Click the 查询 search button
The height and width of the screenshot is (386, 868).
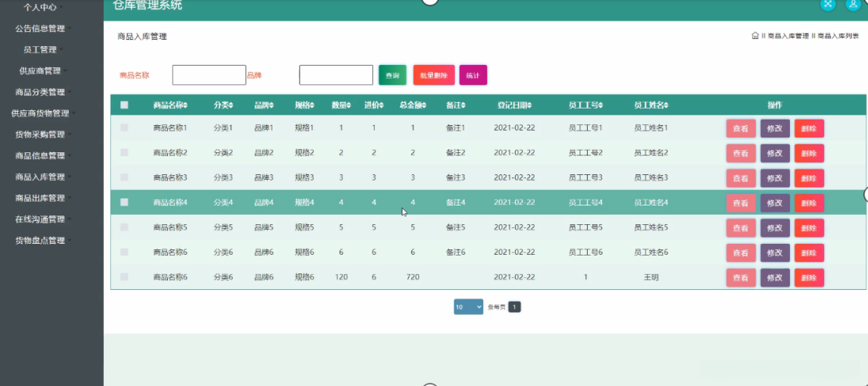click(x=393, y=75)
